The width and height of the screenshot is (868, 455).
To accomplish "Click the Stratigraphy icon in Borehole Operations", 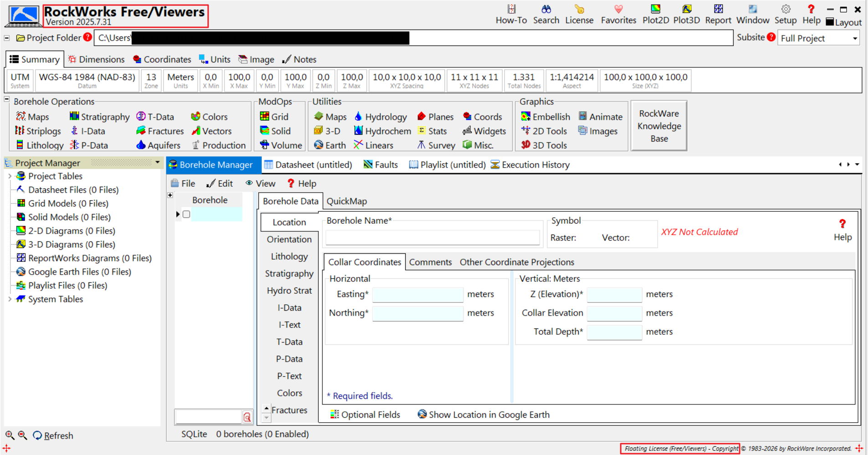I will point(74,117).
